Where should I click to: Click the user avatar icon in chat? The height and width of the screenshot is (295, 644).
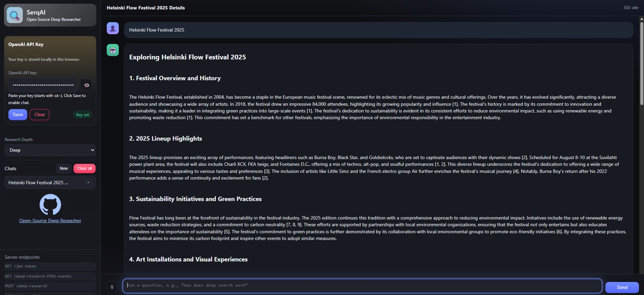click(113, 28)
